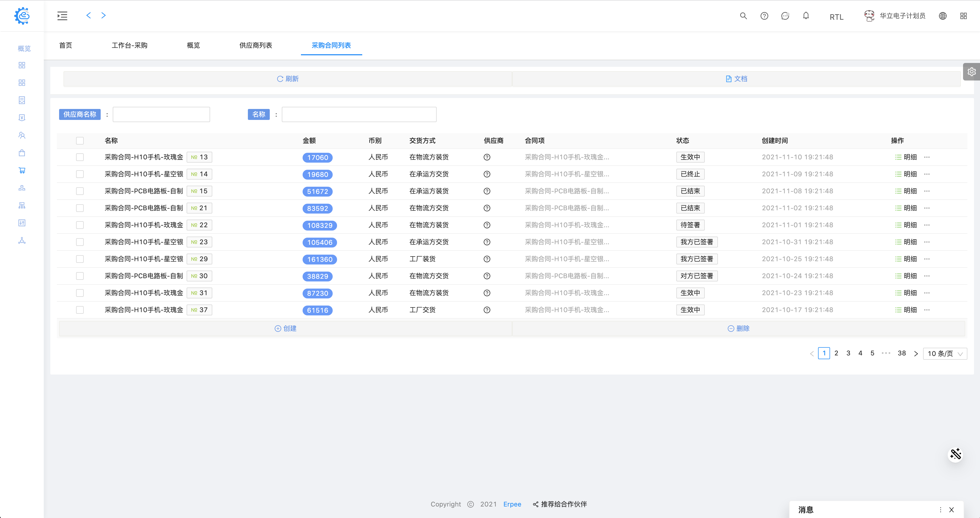The height and width of the screenshot is (518, 980).
Task: Open the 10 条/页 page size dropdown
Action: click(x=945, y=353)
